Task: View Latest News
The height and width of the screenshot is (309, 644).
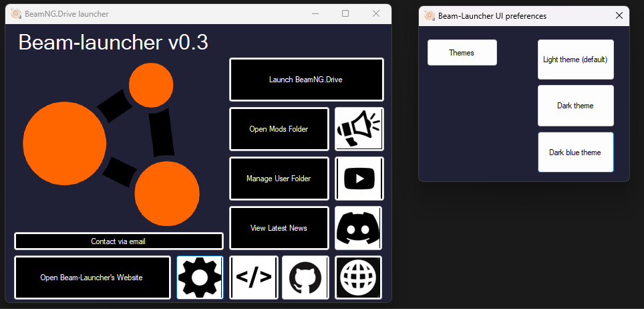Action: pos(279,228)
